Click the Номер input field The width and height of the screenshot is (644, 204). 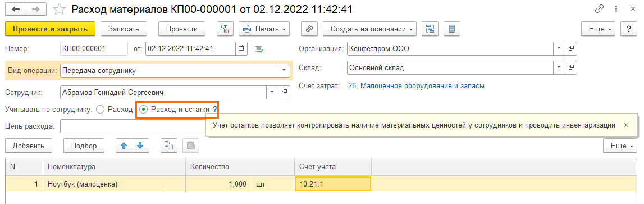tap(94, 48)
